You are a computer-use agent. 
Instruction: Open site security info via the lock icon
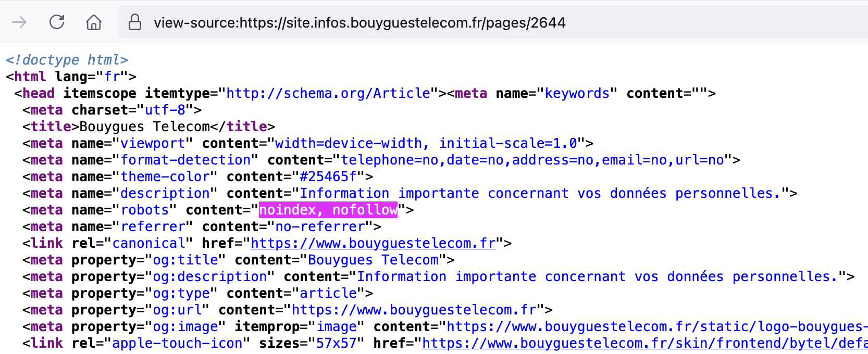135,22
